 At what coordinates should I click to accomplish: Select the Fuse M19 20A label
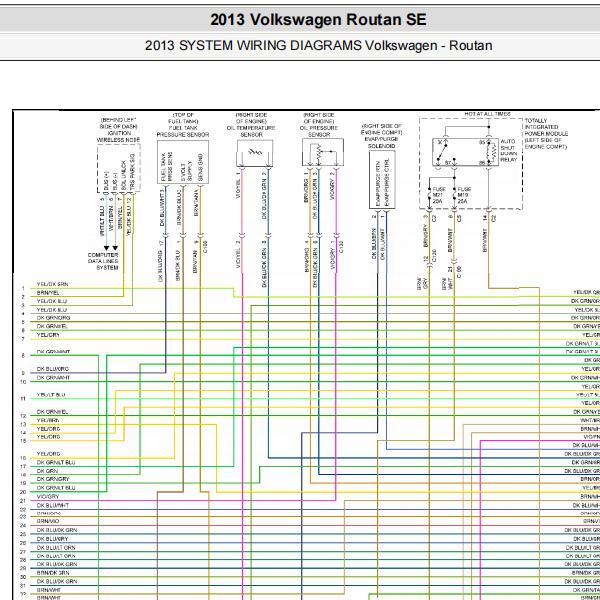click(x=464, y=195)
